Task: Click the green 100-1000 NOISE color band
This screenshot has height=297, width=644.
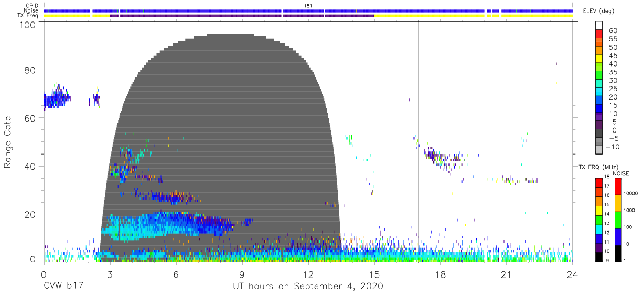Action: coord(618,219)
